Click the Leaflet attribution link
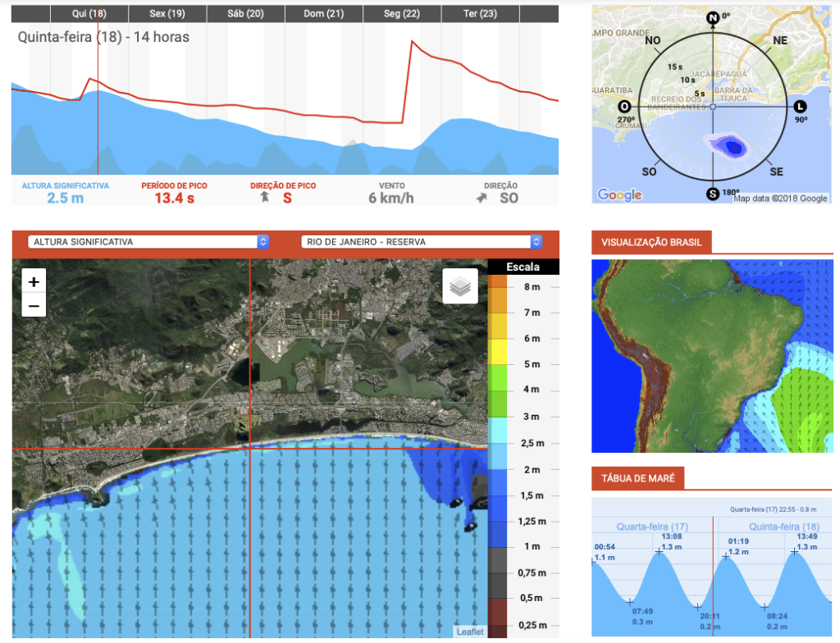The height and width of the screenshot is (643, 840). tap(470, 632)
